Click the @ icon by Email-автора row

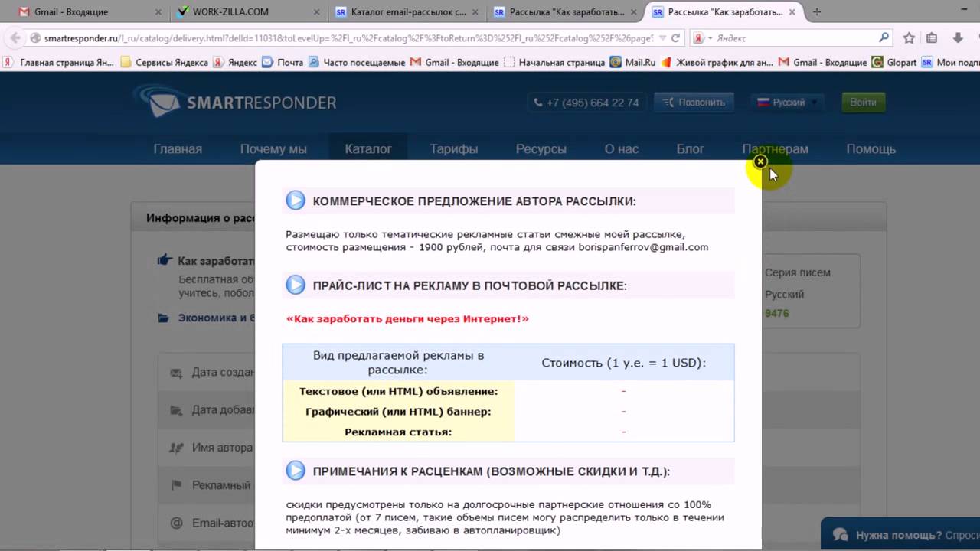click(x=177, y=523)
